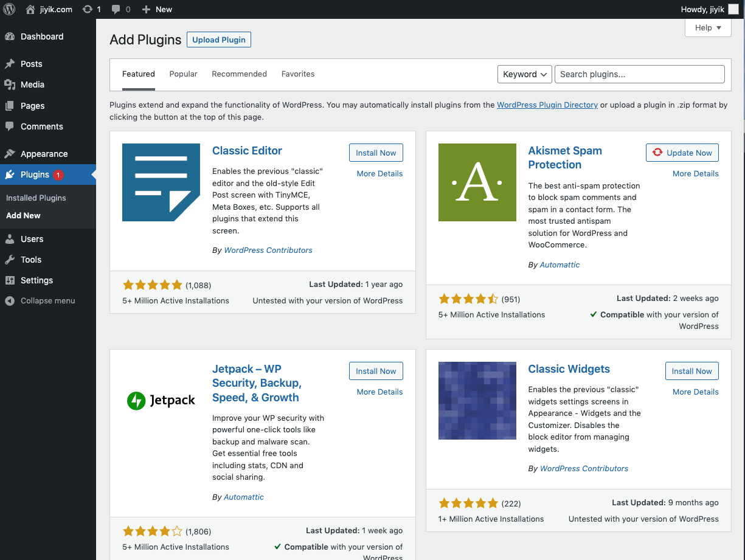Click Classic Widgets star rating
This screenshot has width=745, height=560.
click(x=469, y=503)
